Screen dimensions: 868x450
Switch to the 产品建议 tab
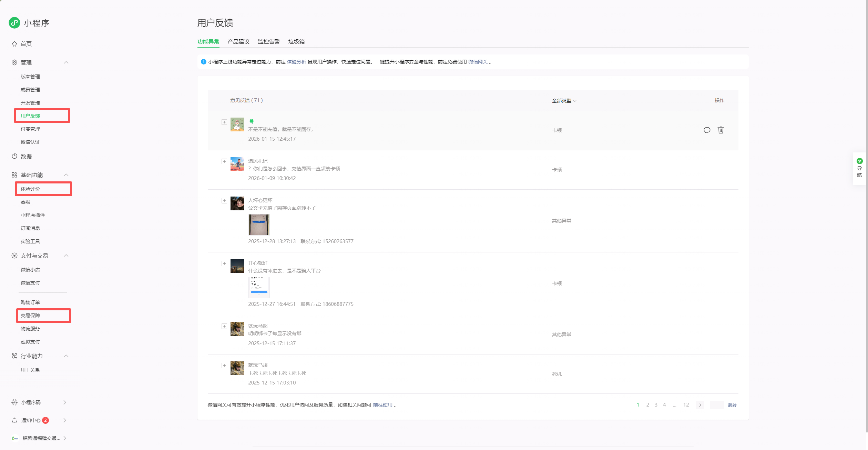point(238,42)
